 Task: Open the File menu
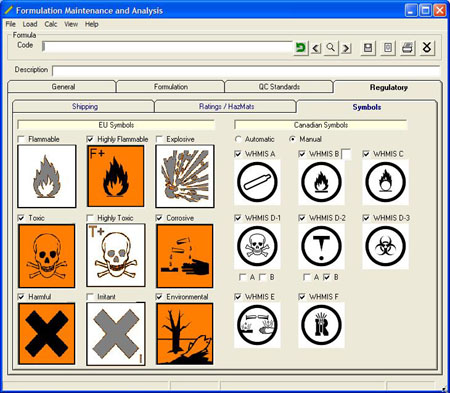11,24
